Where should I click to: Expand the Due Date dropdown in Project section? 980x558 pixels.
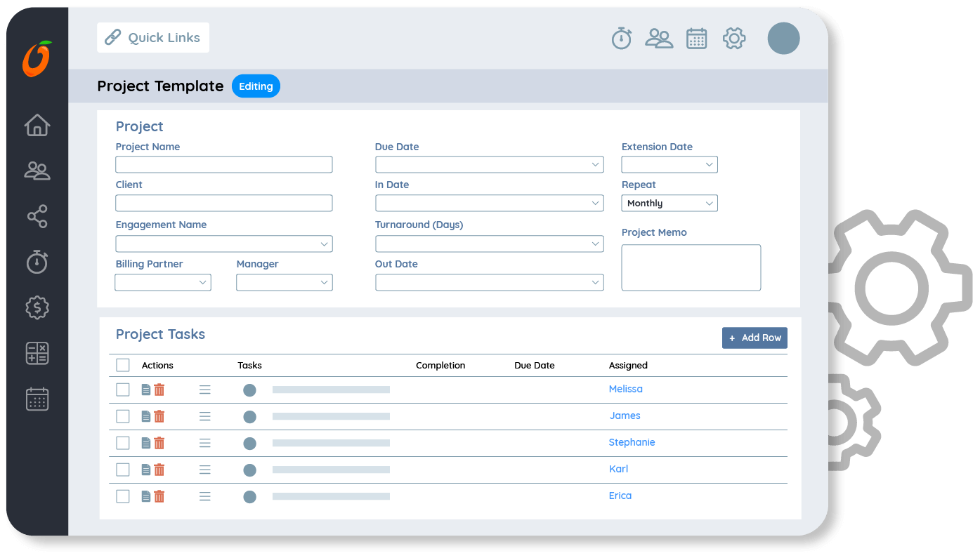pos(489,164)
